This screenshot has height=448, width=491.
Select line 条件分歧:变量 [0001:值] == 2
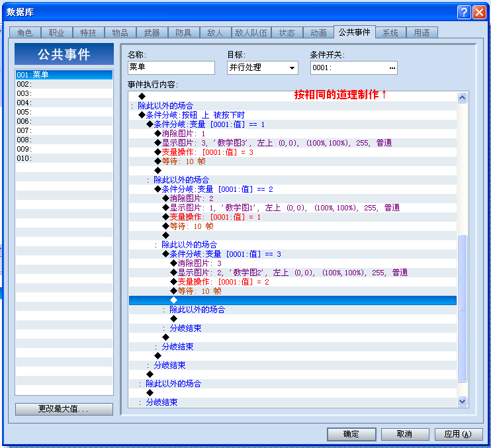pyautogui.click(x=292, y=189)
